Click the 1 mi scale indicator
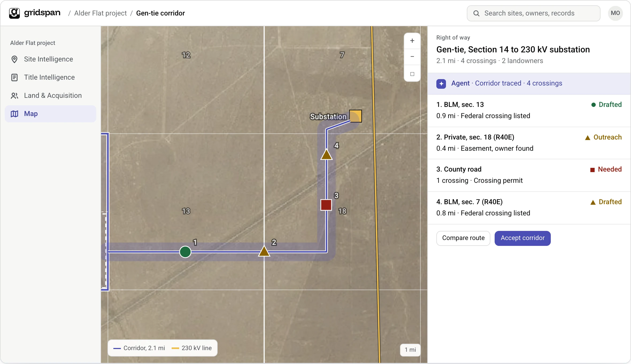The height and width of the screenshot is (364, 631). pos(410,350)
